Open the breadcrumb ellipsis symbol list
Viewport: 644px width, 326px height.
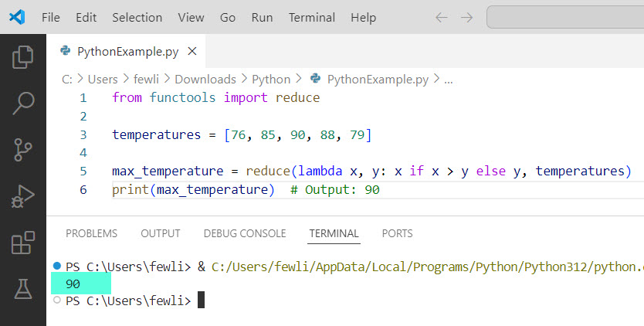[x=449, y=80]
